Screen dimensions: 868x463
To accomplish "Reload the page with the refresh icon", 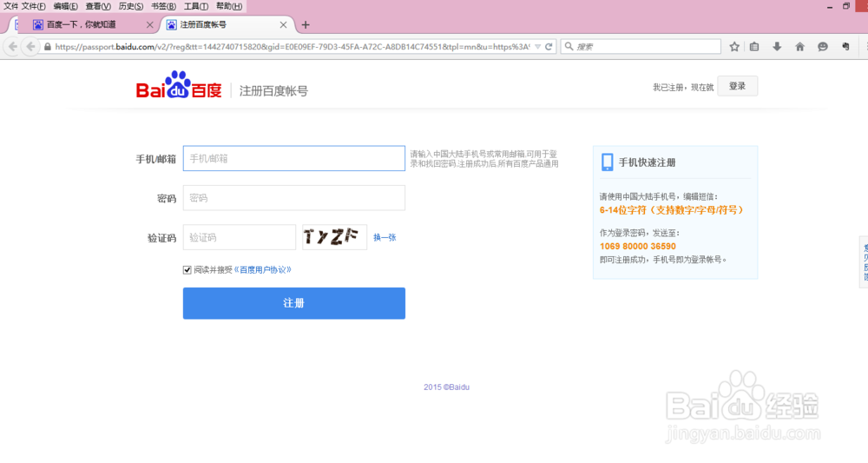I will click(549, 47).
